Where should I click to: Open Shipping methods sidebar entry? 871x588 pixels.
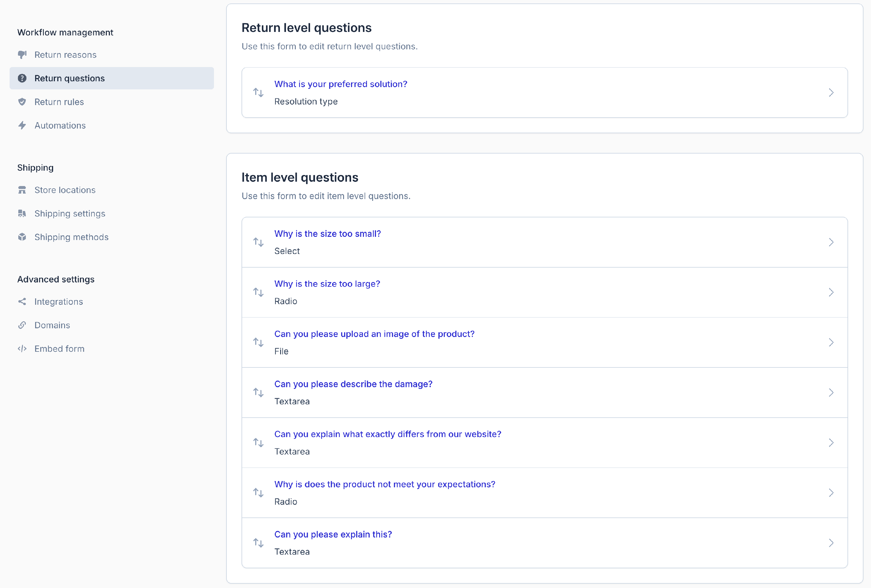click(71, 237)
